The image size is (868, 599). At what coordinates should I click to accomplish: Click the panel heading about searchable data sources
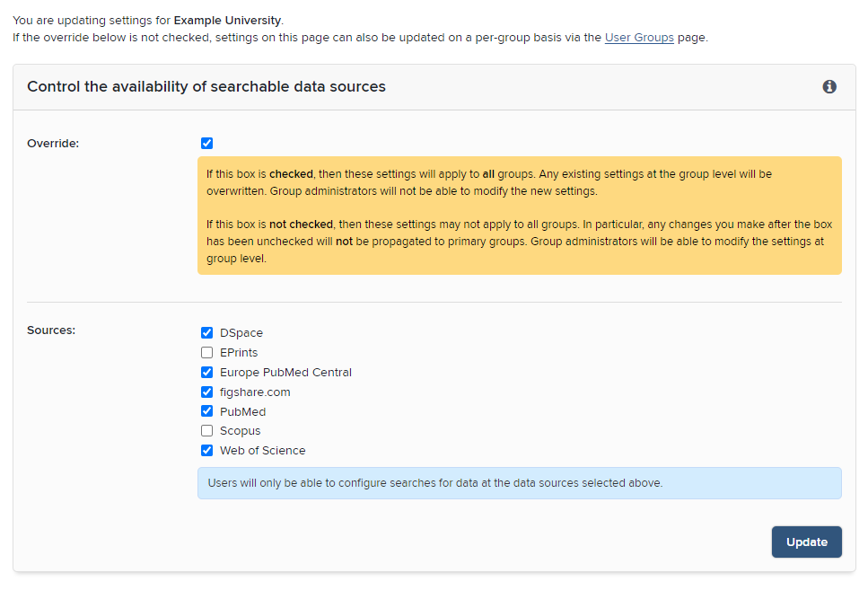point(206,87)
